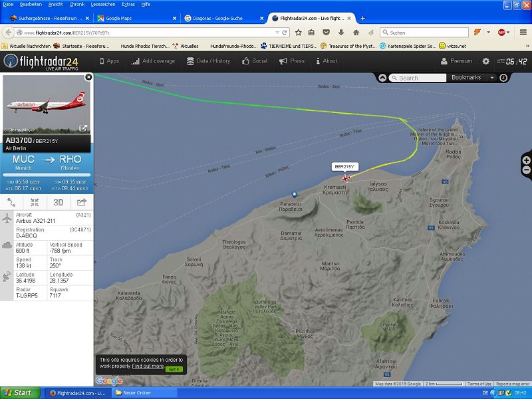The height and width of the screenshot is (399, 532).
Task: Close the Flightradar24.com browser tab
Action: coord(349,19)
